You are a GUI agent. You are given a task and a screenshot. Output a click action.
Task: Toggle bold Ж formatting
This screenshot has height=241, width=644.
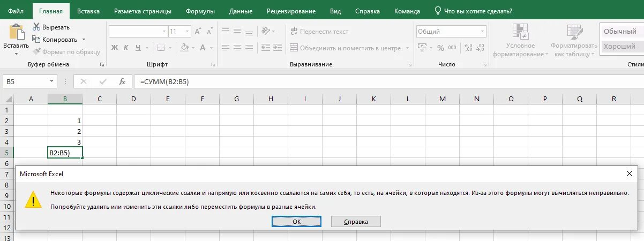[114, 48]
